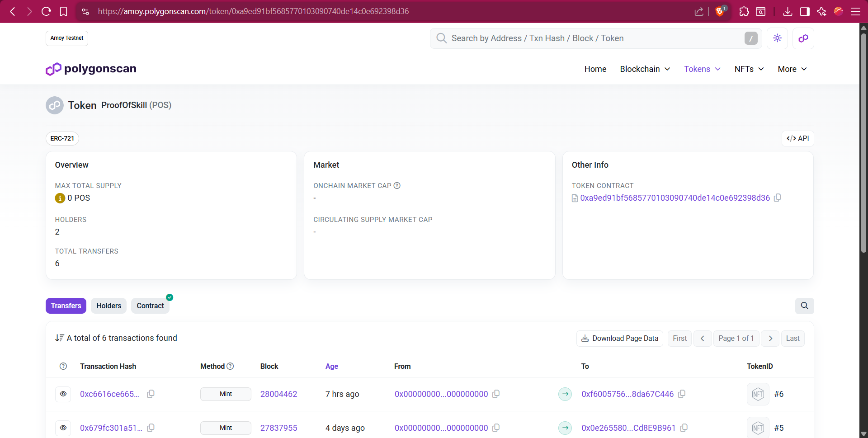Click the share page icon
This screenshot has width=868, height=438.
[699, 11]
